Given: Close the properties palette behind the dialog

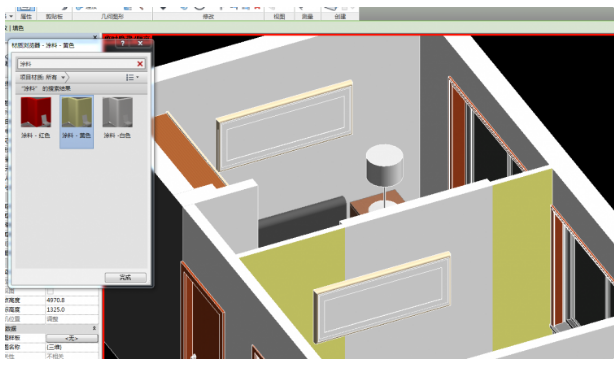Looking at the screenshot, I should point(95,37).
